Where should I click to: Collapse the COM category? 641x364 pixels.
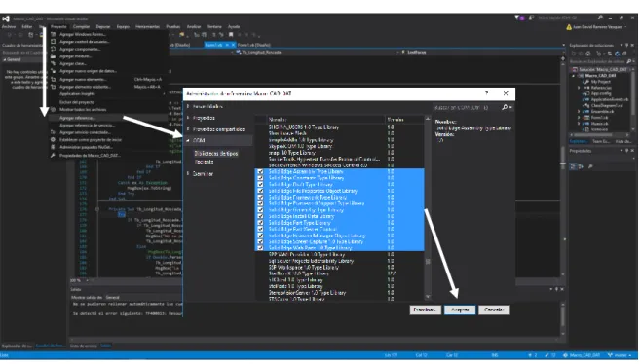[188, 140]
